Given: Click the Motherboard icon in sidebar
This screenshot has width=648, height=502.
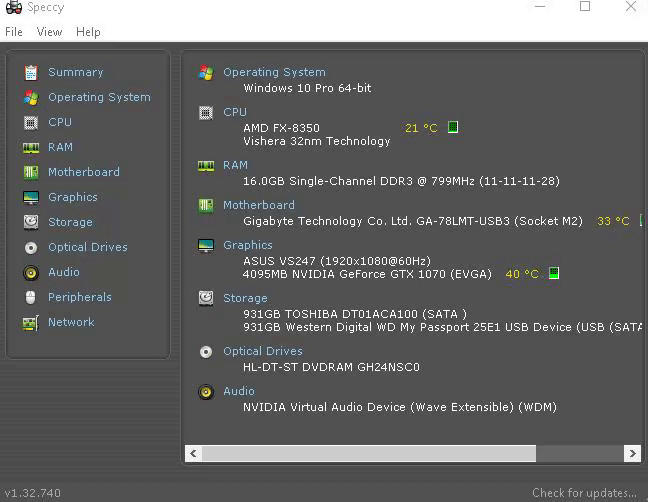Looking at the screenshot, I should pyautogui.click(x=31, y=172).
